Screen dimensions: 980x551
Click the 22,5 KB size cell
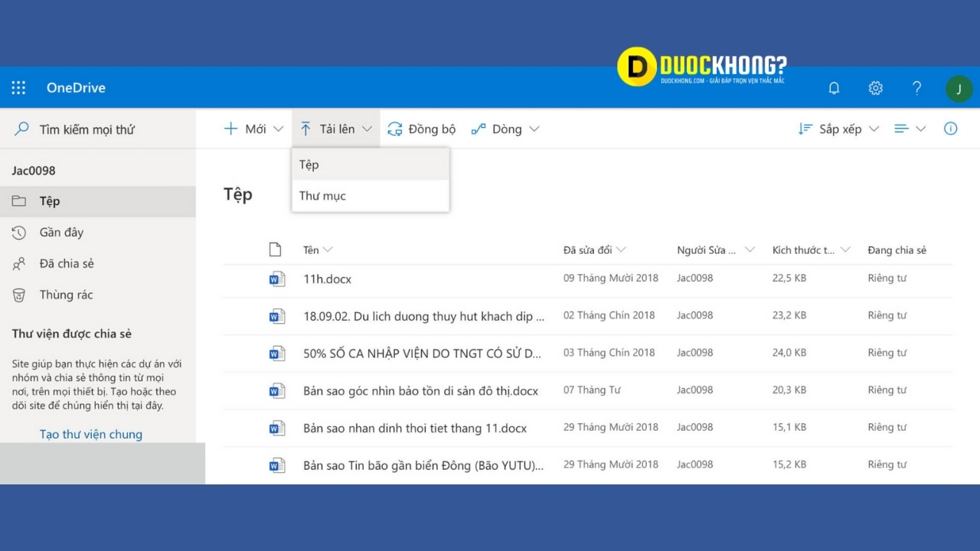coord(789,278)
